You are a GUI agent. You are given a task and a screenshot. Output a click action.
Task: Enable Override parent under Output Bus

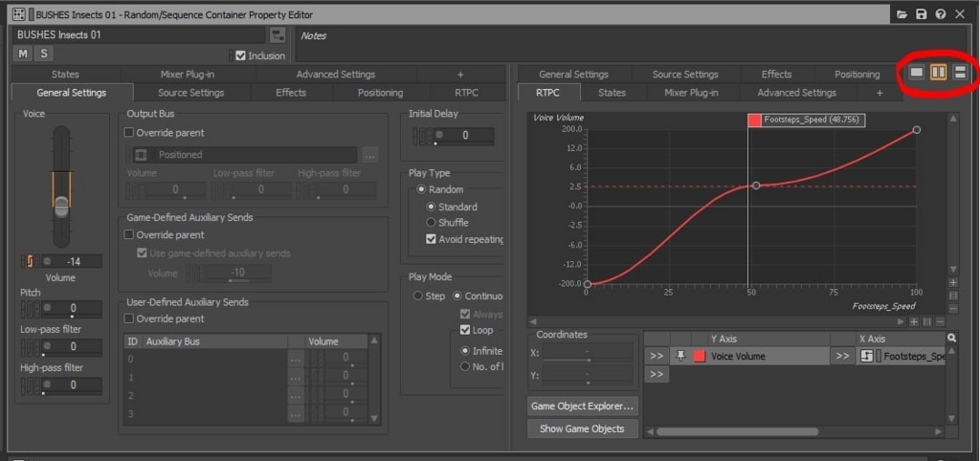(x=129, y=132)
